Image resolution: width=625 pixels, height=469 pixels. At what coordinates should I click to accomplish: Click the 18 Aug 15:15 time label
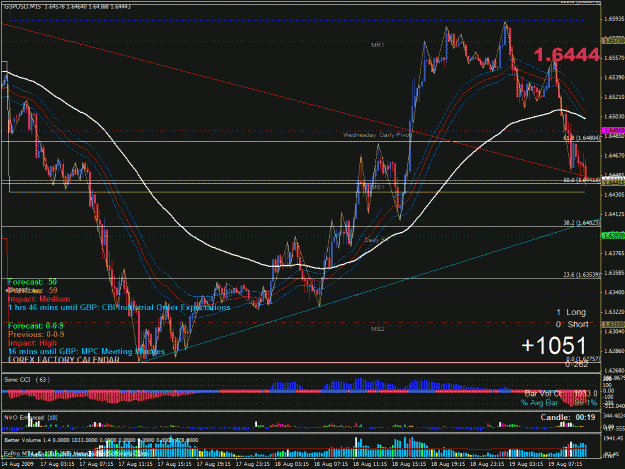tap(409, 464)
